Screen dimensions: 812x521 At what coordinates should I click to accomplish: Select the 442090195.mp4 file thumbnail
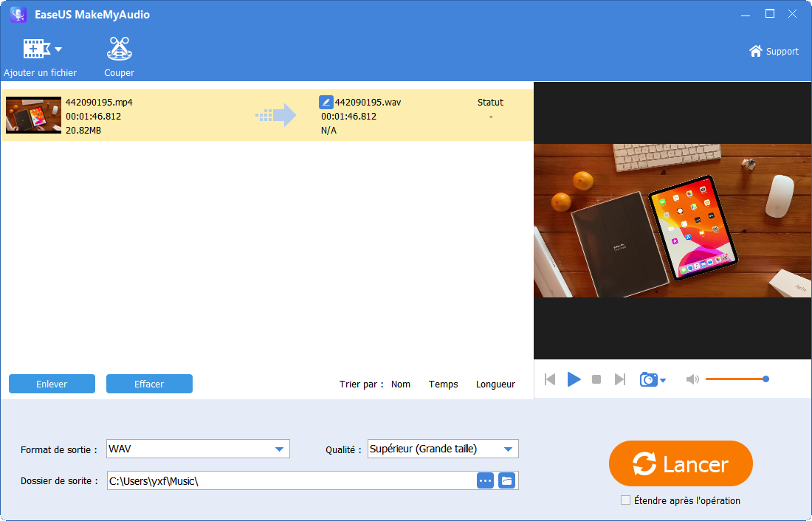point(34,115)
